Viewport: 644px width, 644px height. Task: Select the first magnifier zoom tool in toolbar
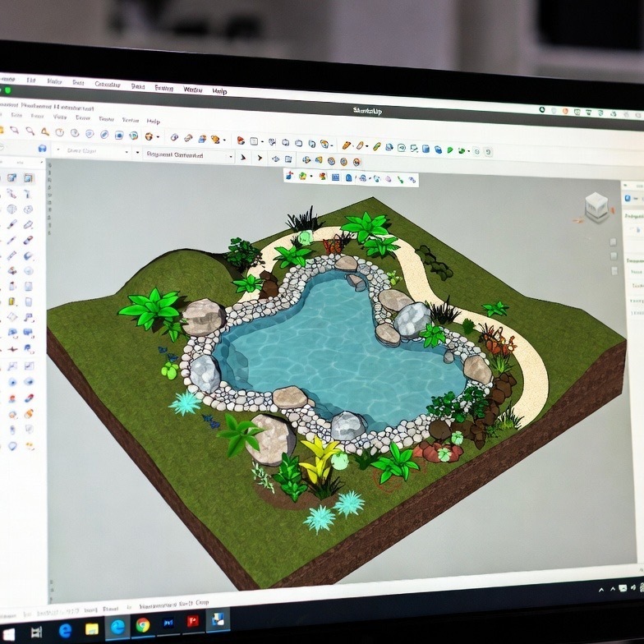tap(15, 131)
